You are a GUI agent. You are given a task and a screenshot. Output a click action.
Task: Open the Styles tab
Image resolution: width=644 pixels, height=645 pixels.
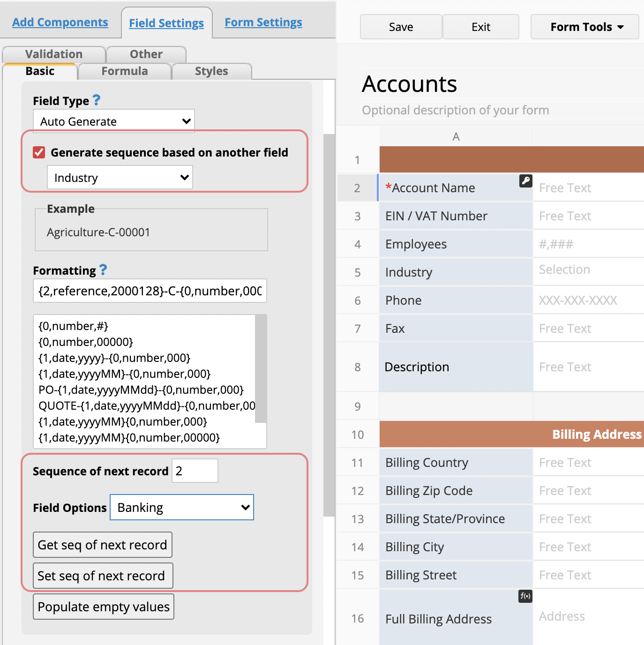[x=211, y=71]
